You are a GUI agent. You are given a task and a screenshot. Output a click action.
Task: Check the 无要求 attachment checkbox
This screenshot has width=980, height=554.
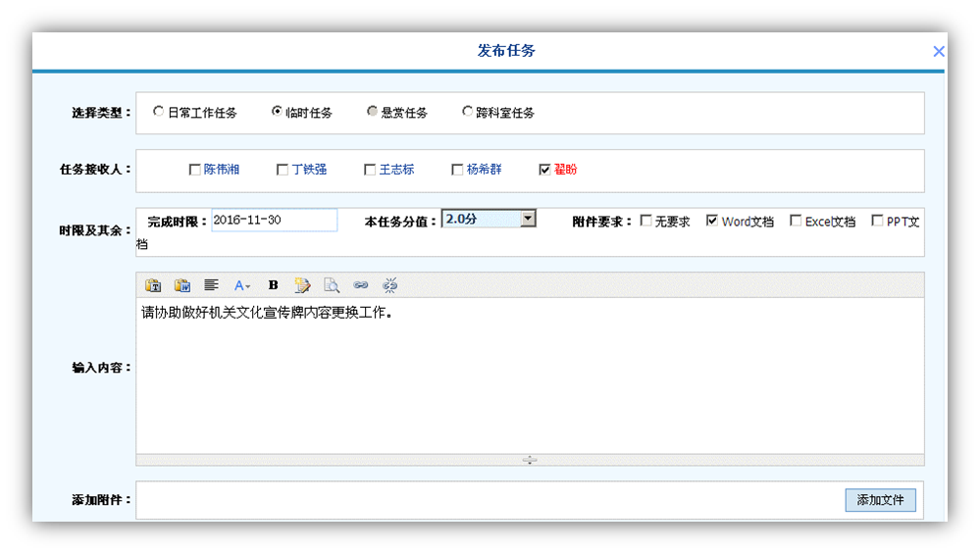tap(645, 221)
